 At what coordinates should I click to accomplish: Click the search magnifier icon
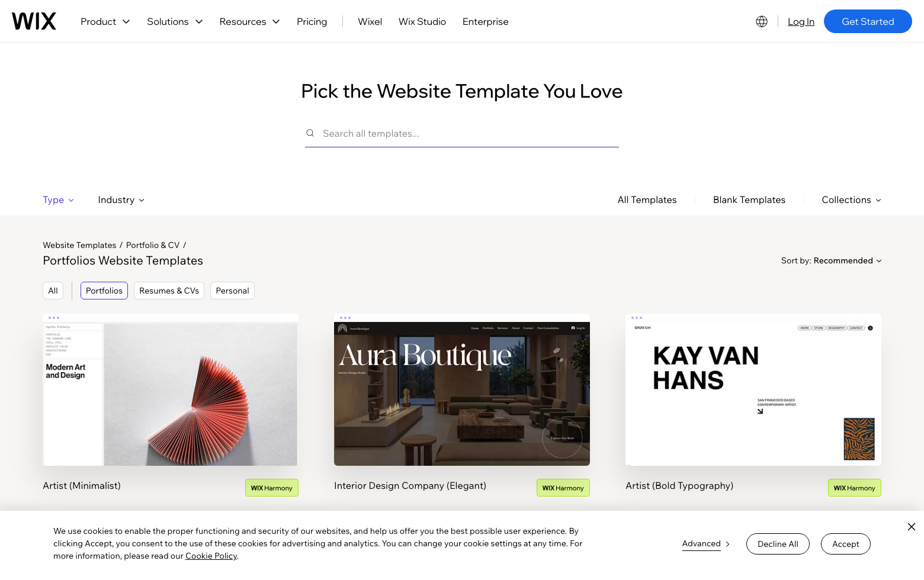coord(310,133)
